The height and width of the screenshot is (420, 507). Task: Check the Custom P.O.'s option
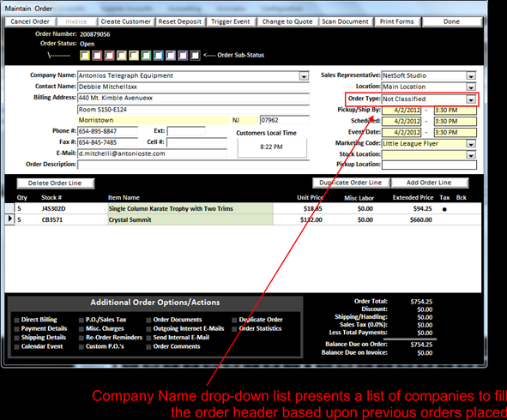click(x=81, y=347)
